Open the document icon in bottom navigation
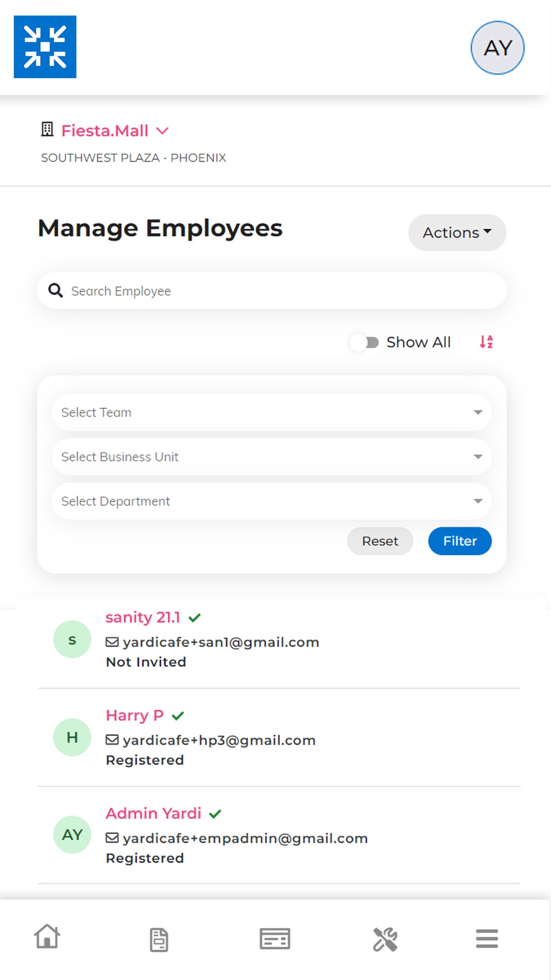The image size is (551, 980). click(x=159, y=940)
